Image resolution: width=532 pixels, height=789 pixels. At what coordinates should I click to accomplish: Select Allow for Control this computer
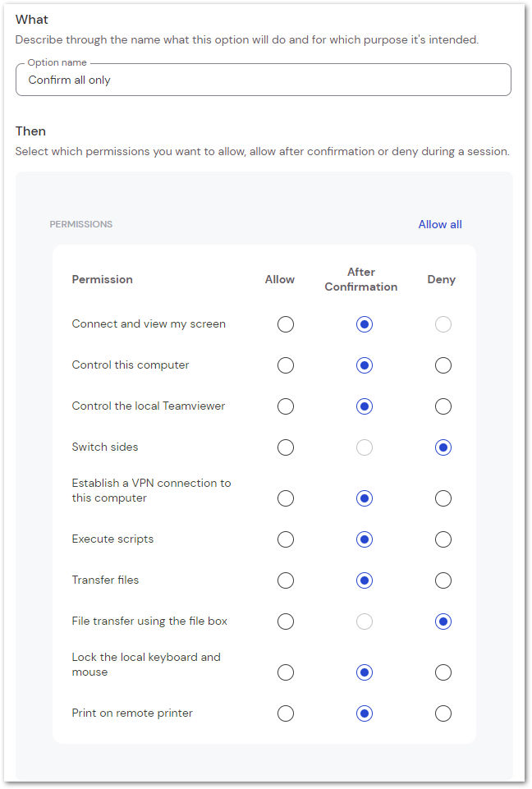click(286, 365)
